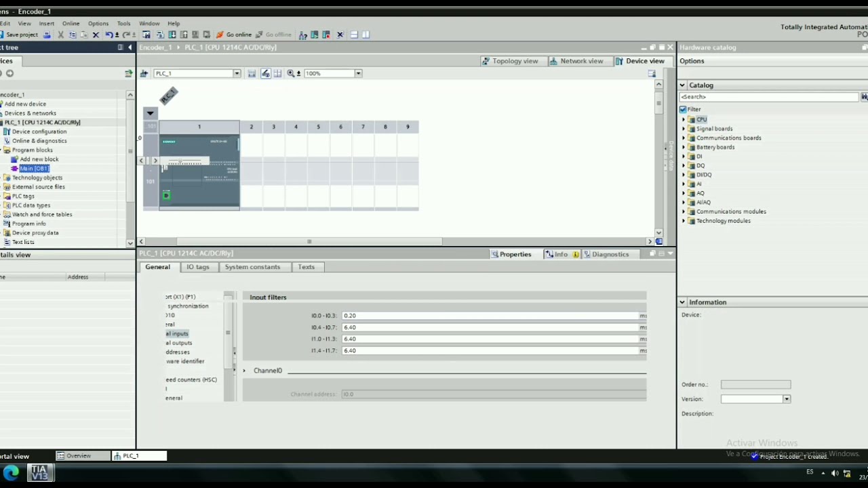
Task: Click Go offline
Action: (273, 35)
